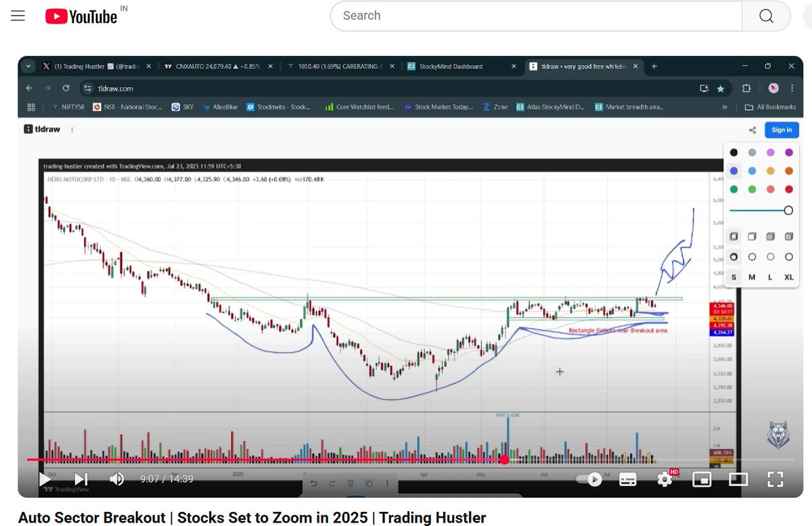The height and width of the screenshot is (526, 812).
Task: Open the Chrome profile avatar
Action: [773, 89]
